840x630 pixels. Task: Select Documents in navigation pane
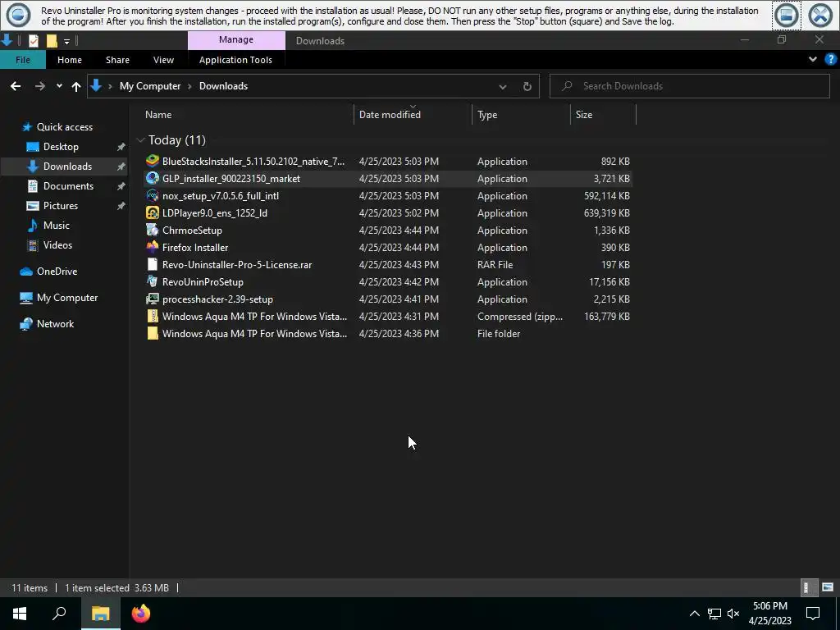point(68,186)
